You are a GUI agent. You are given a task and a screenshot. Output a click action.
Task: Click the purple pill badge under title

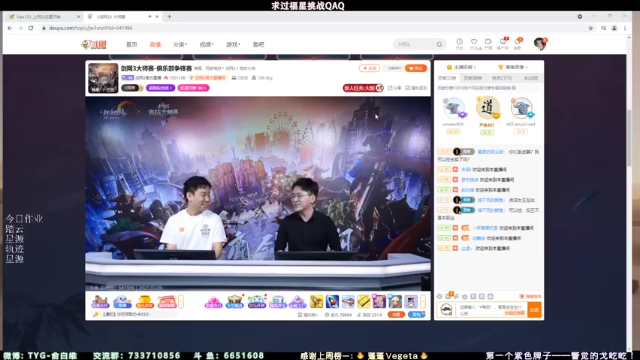pyautogui.click(x=160, y=88)
